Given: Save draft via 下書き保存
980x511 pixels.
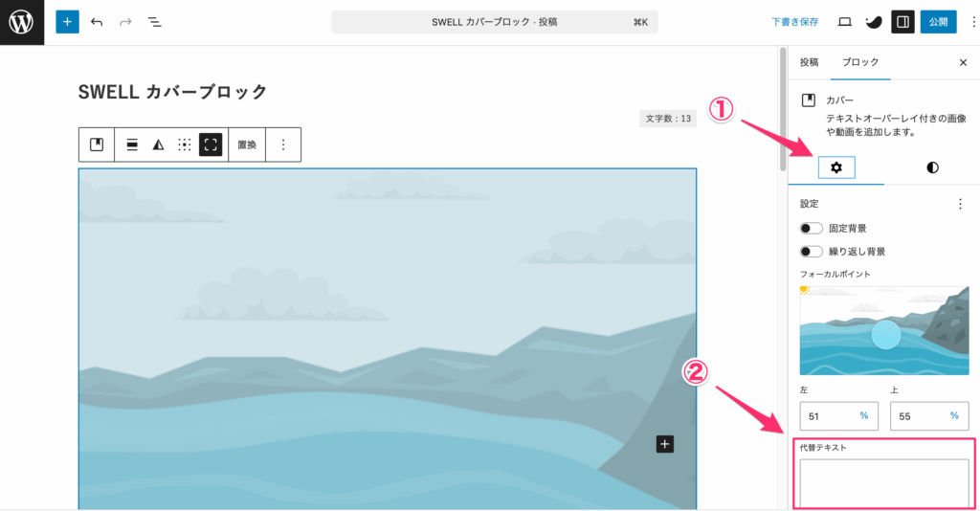Looking at the screenshot, I should tap(794, 22).
